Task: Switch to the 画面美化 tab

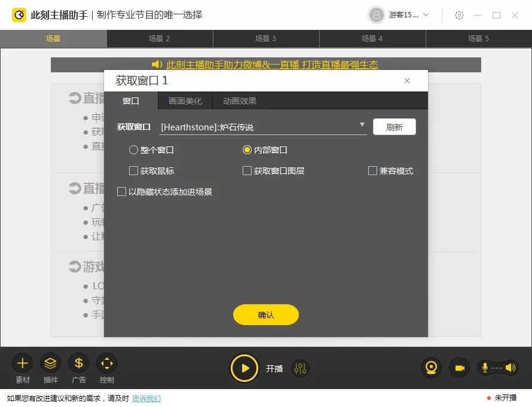Action: 185,101
